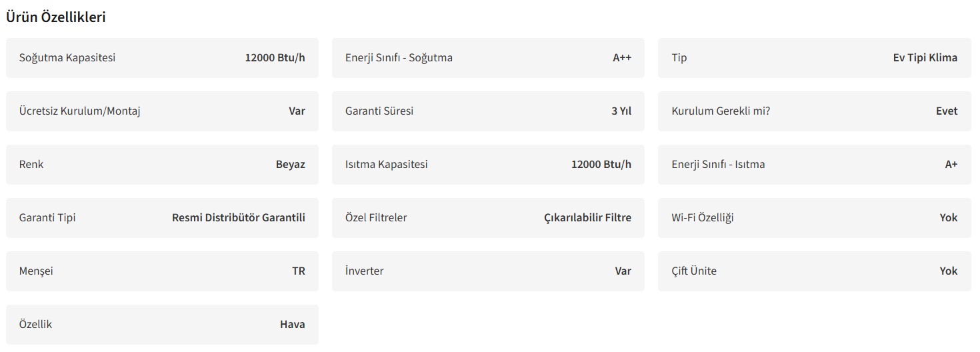Select the 'Garanti Süresi' label
Image resolution: width=980 pixels, height=352 pixels.
click(379, 111)
